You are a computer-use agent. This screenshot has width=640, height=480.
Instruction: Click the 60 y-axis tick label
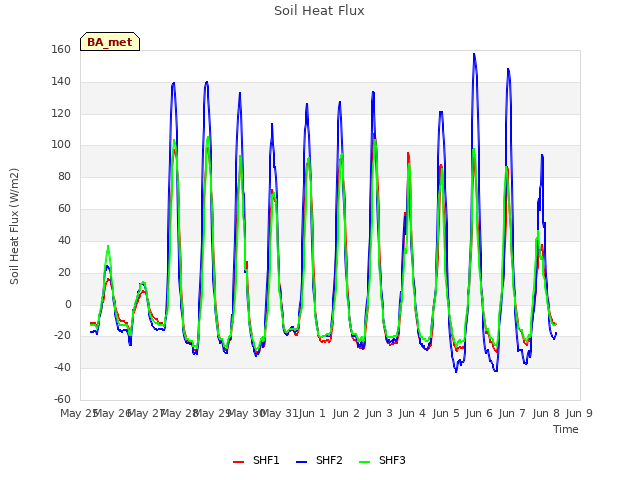click(x=64, y=209)
